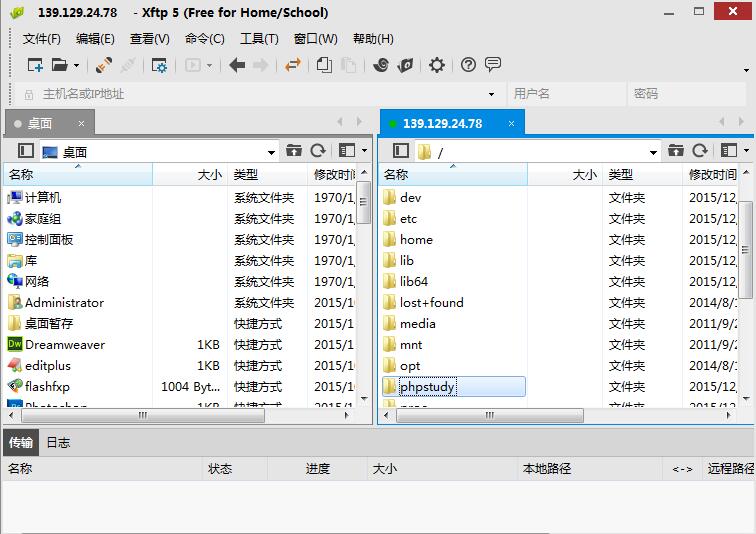This screenshot has width=756, height=534.
Task: Click the Xftp leaf icon in the toolbar
Action: pos(405,65)
